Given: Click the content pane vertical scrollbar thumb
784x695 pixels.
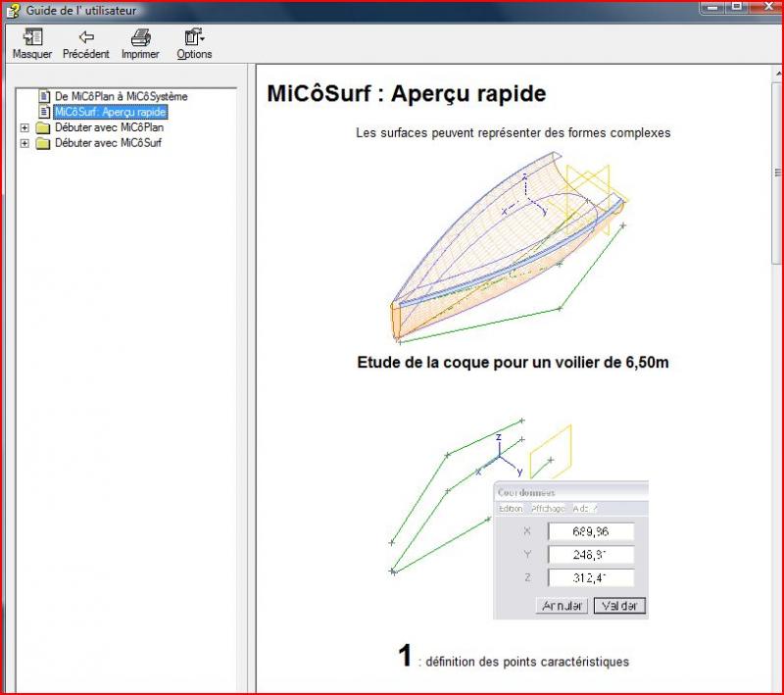Looking at the screenshot, I should [778, 174].
